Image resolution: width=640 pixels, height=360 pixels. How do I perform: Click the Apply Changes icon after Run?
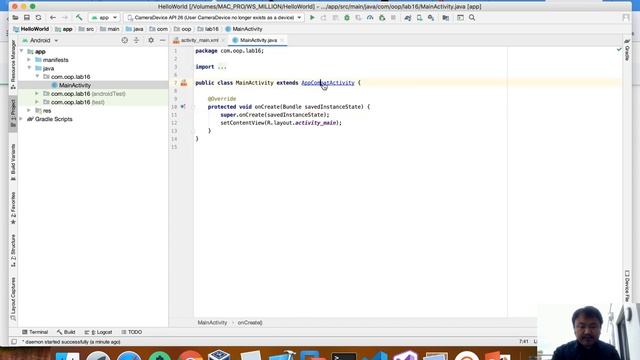324,18
